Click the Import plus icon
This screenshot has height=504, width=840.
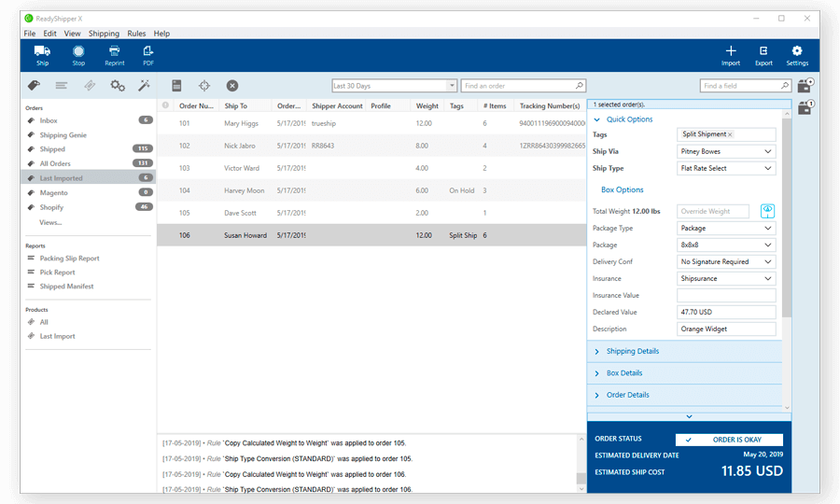731,51
